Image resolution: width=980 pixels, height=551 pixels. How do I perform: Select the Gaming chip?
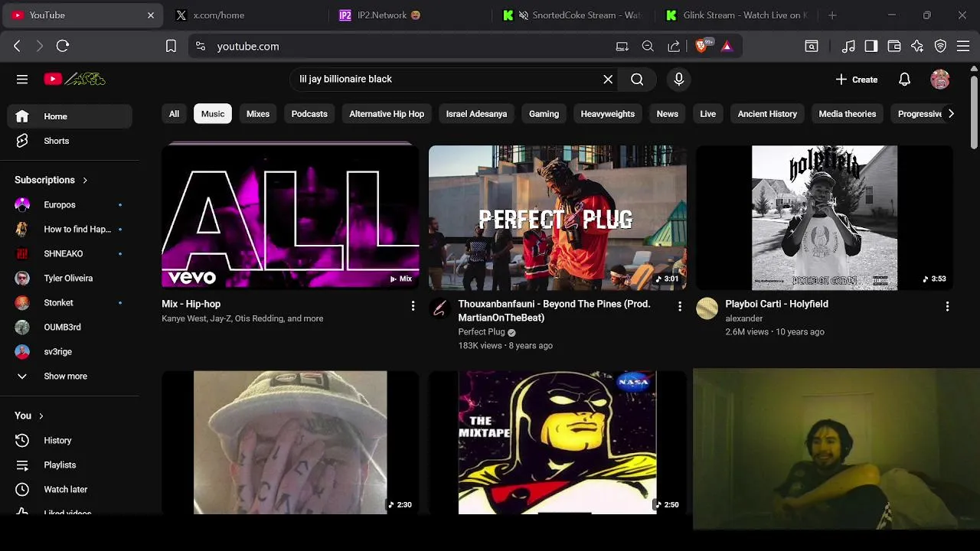544,114
